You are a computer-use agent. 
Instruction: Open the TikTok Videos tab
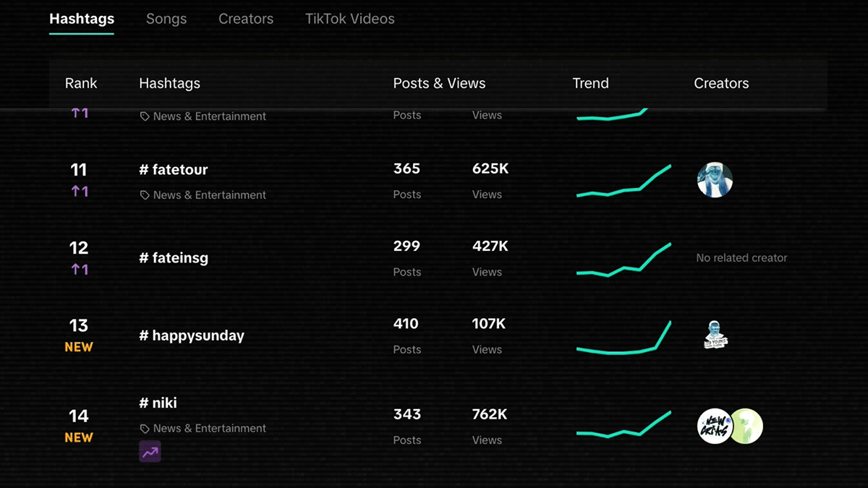point(350,19)
